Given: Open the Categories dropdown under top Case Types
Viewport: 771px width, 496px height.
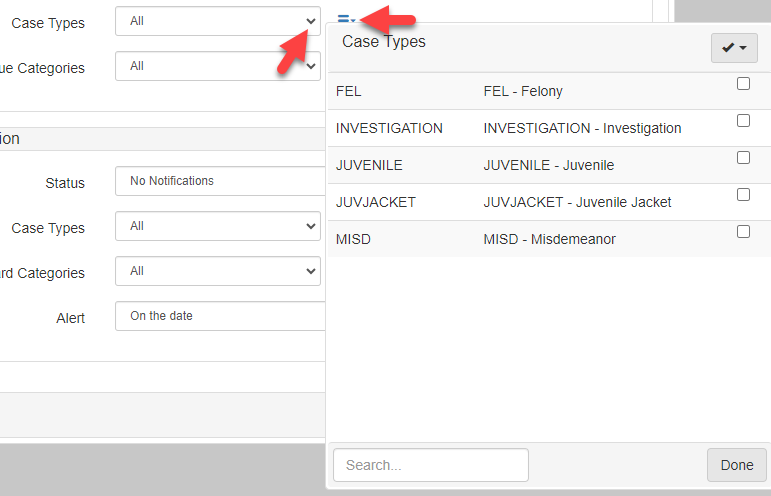Looking at the screenshot, I should point(217,66).
